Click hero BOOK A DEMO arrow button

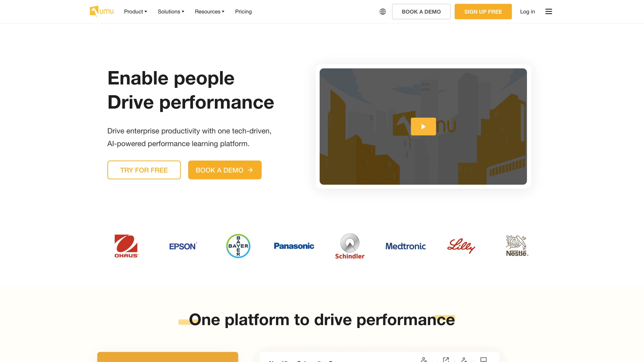click(225, 170)
